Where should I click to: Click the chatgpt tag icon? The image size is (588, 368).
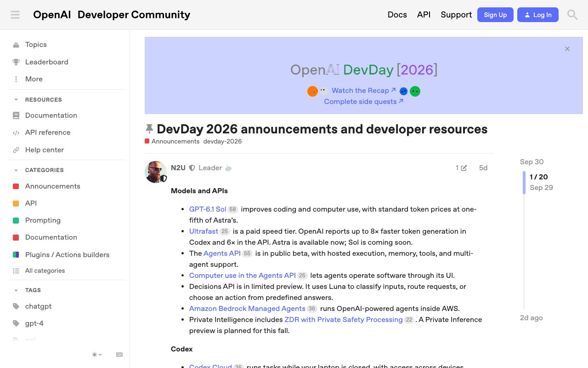tap(16, 306)
